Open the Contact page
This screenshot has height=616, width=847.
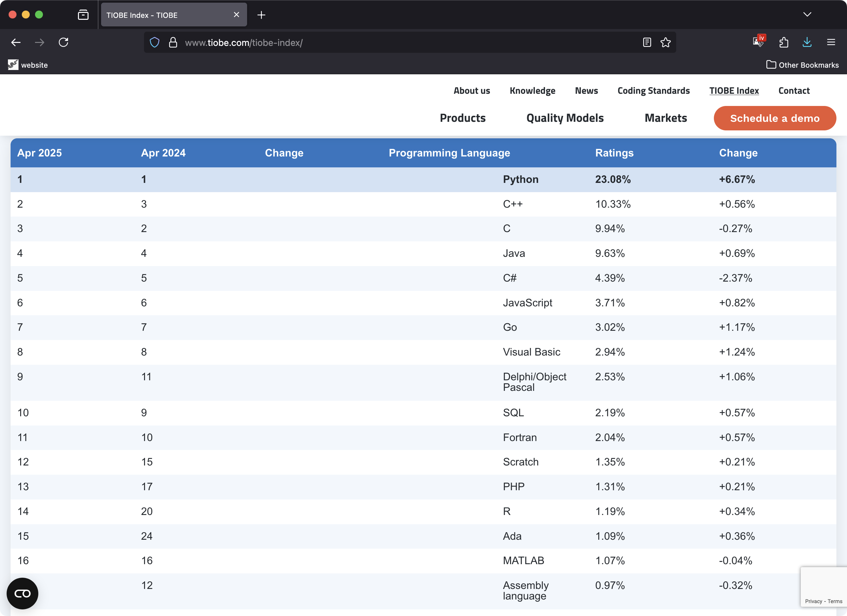point(794,91)
